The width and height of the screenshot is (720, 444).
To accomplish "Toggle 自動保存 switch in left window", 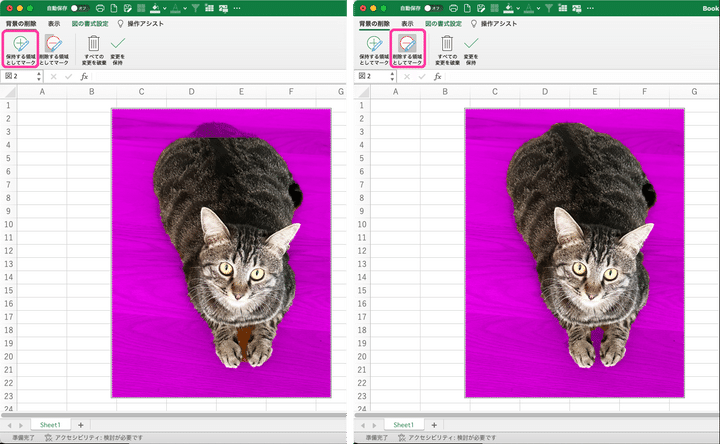I will [x=75, y=8].
